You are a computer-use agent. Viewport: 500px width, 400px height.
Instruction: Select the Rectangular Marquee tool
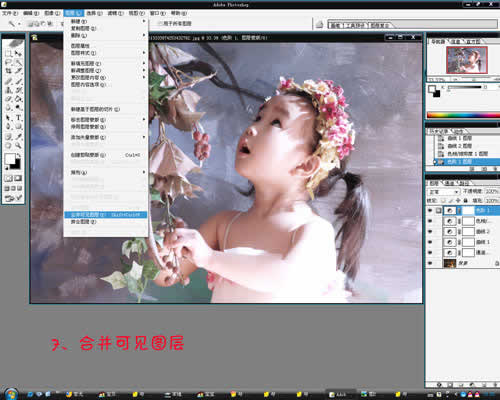(9, 53)
